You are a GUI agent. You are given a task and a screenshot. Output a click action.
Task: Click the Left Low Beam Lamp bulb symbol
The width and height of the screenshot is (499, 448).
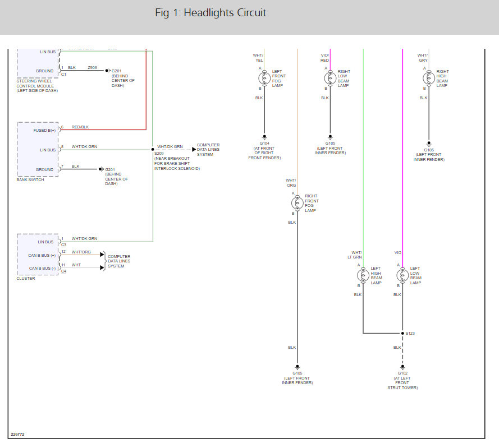402,275
